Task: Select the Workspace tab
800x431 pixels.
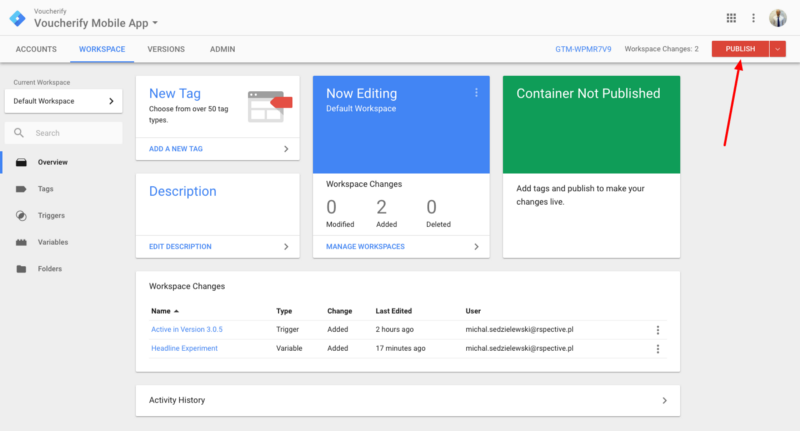Action: (x=102, y=49)
